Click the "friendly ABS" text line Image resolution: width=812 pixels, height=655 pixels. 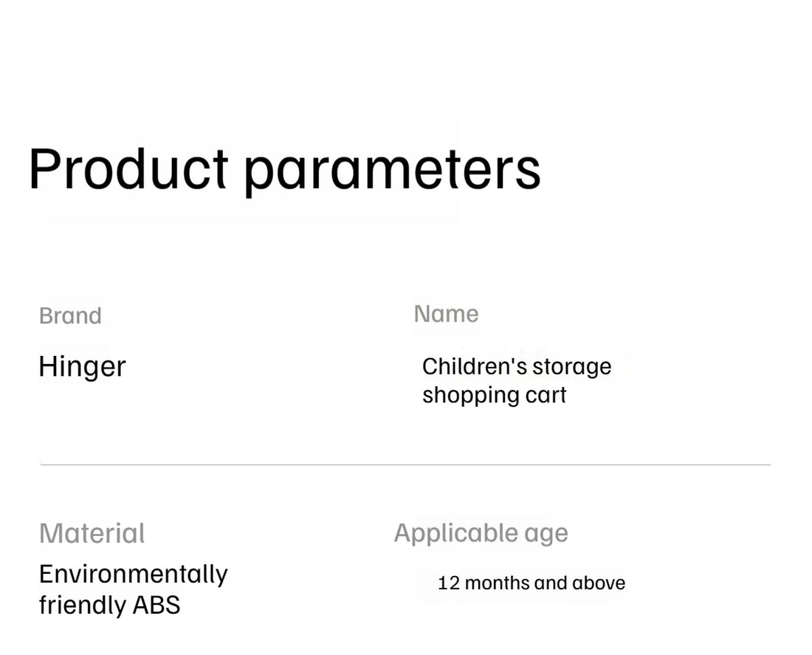109,605
